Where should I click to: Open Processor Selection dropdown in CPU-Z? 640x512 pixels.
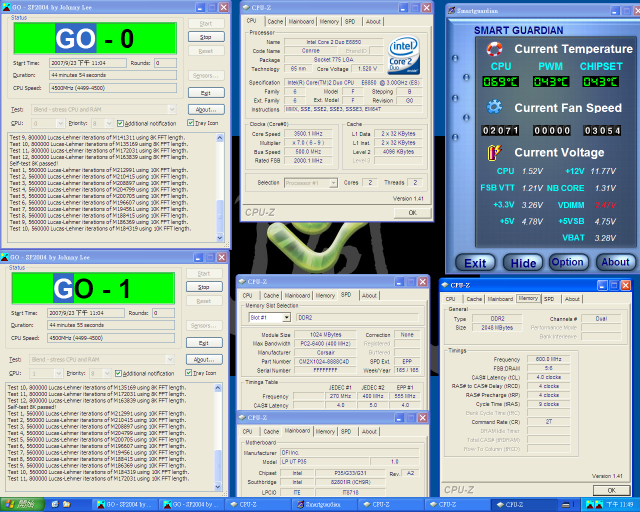click(x=333, y=183)
